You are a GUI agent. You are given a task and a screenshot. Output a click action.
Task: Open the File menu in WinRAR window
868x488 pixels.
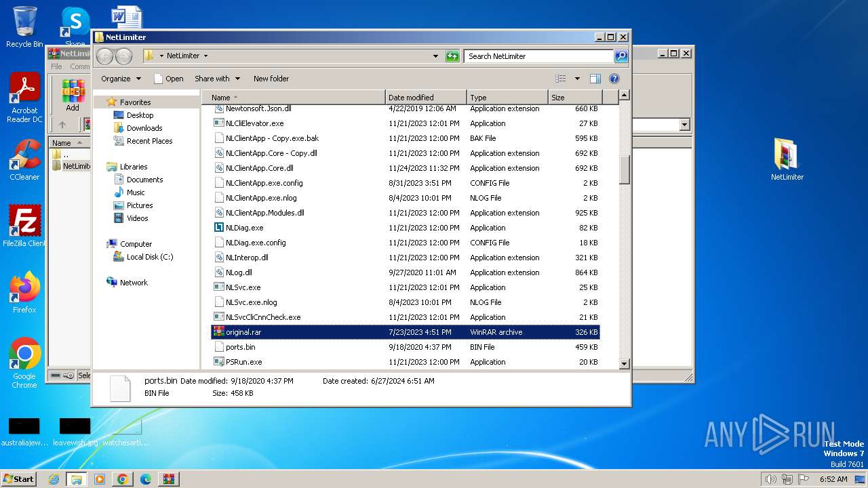coord(56,66)
